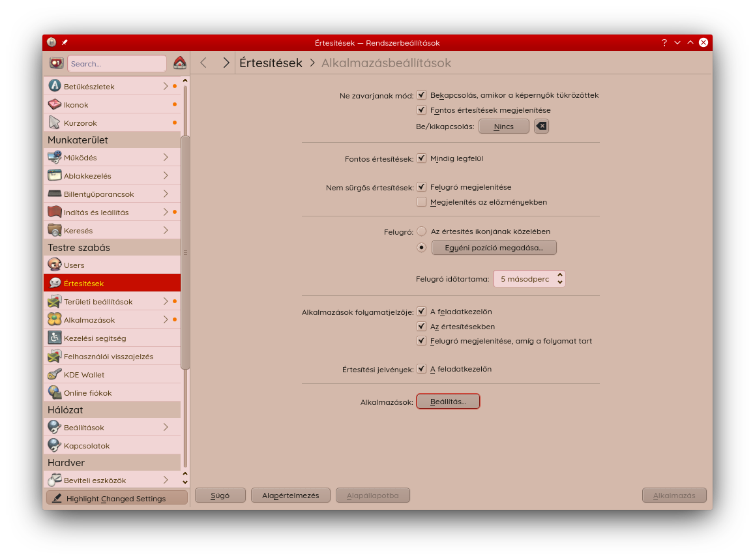
Task: Click the Kurzorok cursor icon
Action: tap(54, 123)
